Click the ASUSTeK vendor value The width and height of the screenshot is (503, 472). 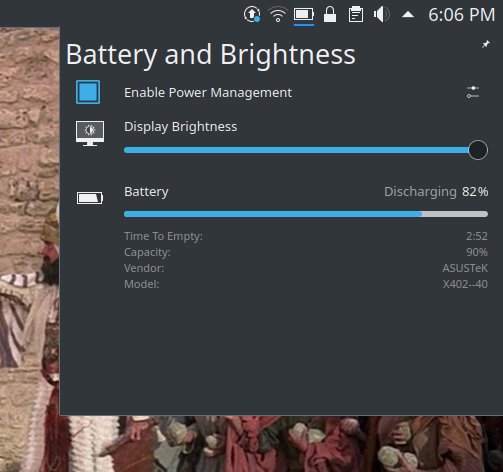point(465,268)
